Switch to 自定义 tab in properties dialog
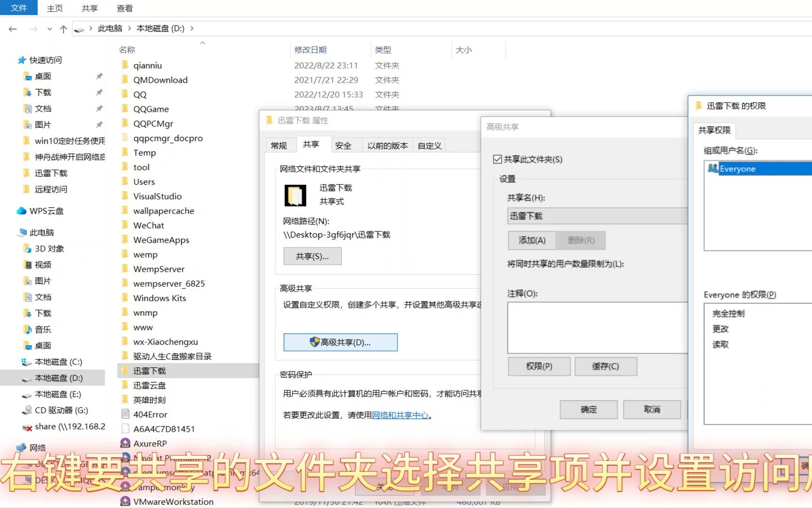Viewport: 812px width, 508px height. pyautogui.click(x=429, y=146)
